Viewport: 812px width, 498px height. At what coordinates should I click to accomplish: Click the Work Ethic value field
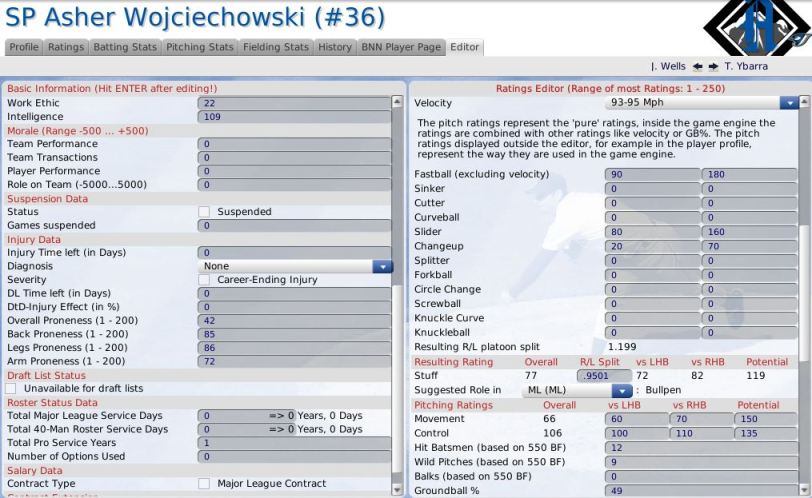coord(294,103)
